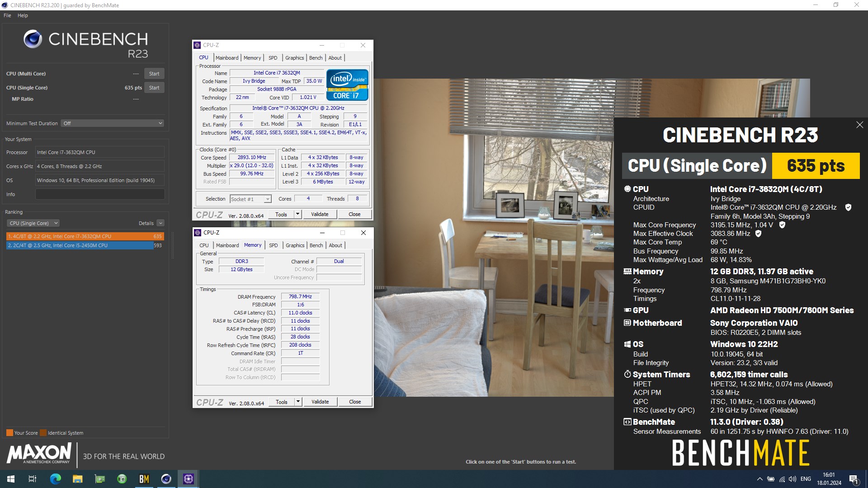Click the Core Speed value 2893.10 MHz
Image resolution: width=868 pixels, height=488 pixels.
click(x=252, y=158)
